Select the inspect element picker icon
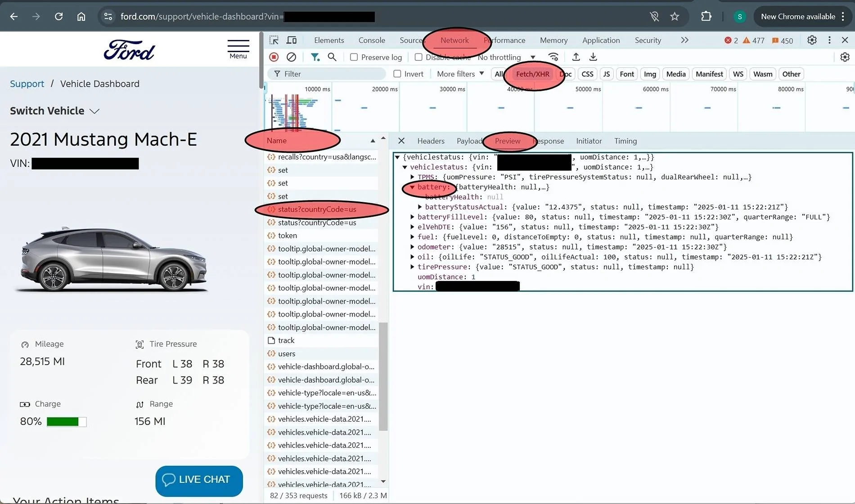The width and height of the screenshot is (855, 504). 274,40
